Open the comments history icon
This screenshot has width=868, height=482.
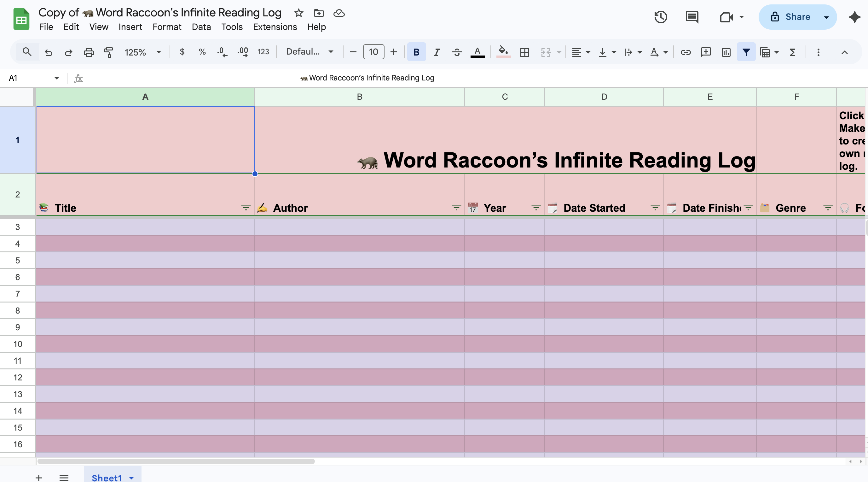click(x=692, y=17)
